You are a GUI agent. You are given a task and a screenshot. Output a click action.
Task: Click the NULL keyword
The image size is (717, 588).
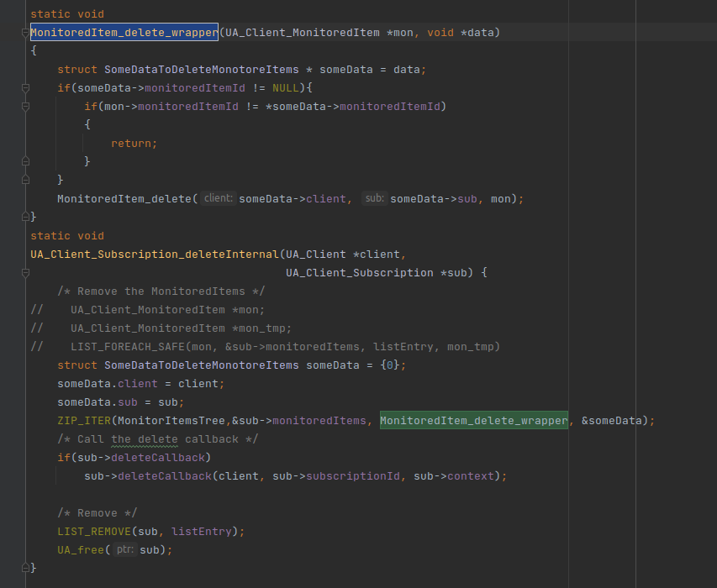click(286, 87)
